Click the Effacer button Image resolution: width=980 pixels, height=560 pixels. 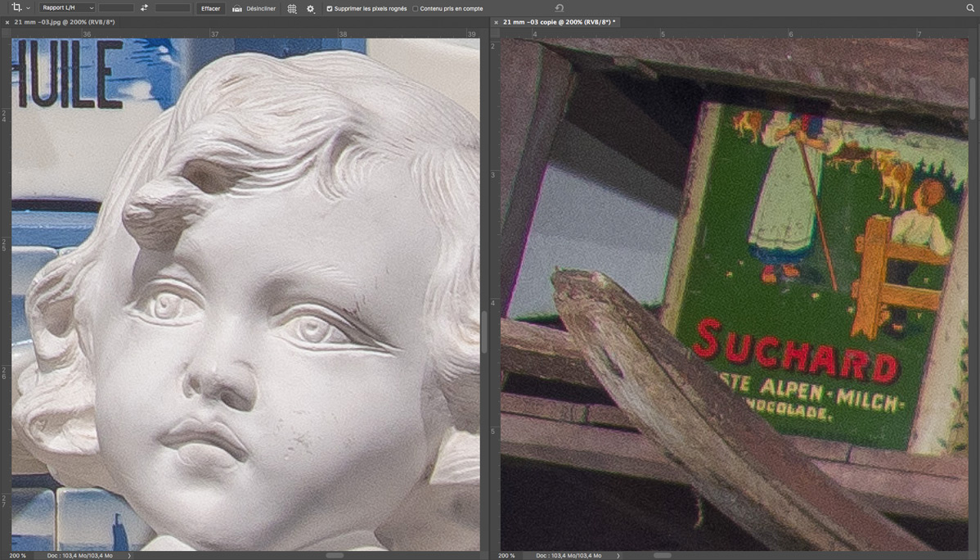click(x=210, y=8)
